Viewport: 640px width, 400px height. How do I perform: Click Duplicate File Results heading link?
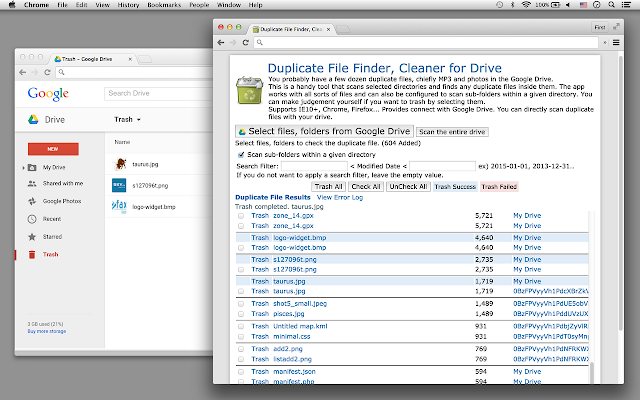pyautogui.click(x=273, y=198)
